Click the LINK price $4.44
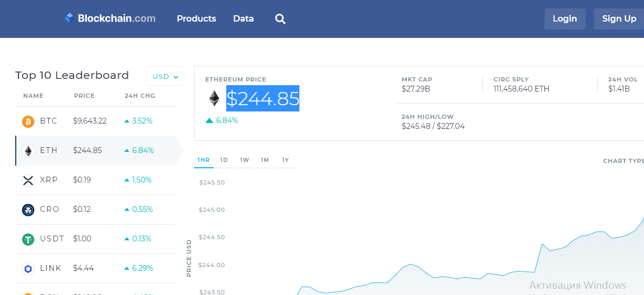 click(83, 268)
